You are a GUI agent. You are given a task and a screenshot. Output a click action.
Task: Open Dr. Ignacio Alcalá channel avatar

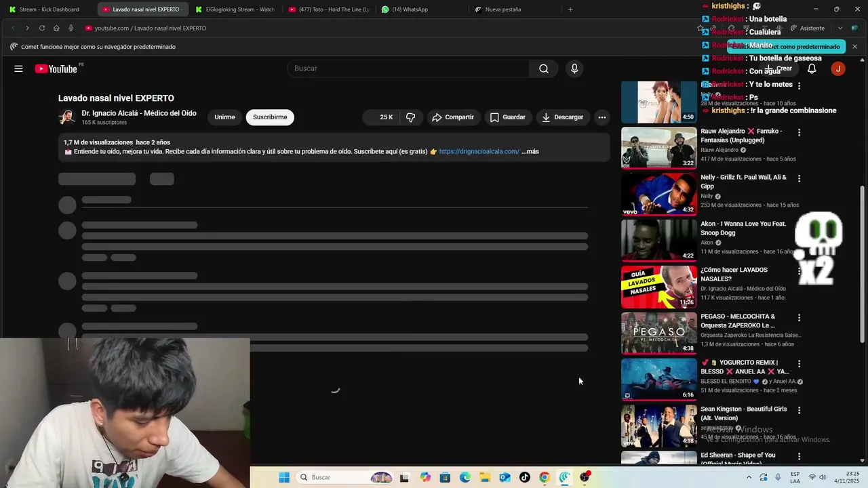click(x=66, y=117)
